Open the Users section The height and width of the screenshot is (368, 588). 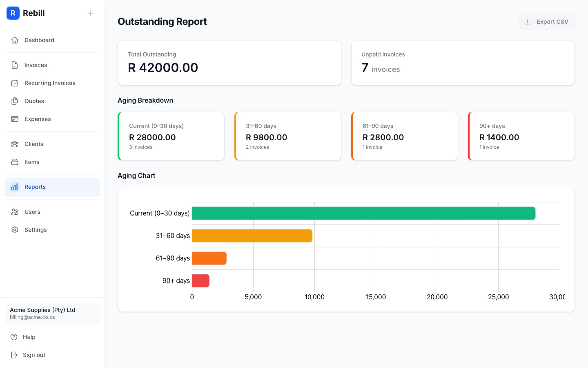click(x=32, y=212)
